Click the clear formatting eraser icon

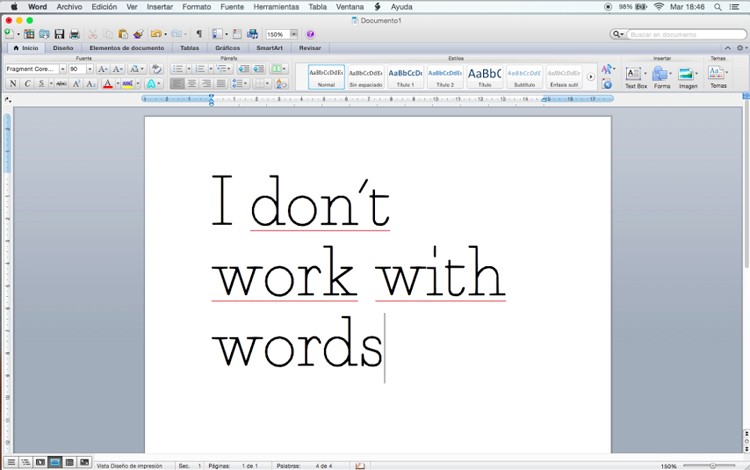coord(156,69)
